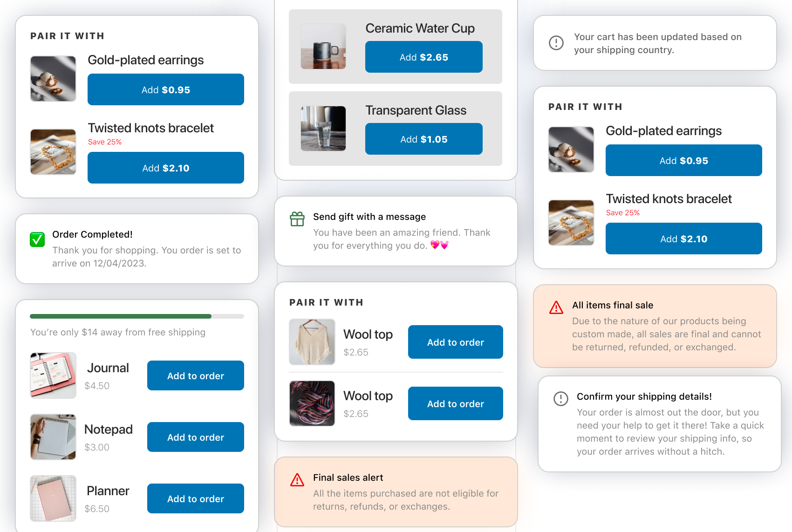The width and height of the screenshot is (792, 532).
Task: Click the free shipping progress bar
Action: (137, 316)
